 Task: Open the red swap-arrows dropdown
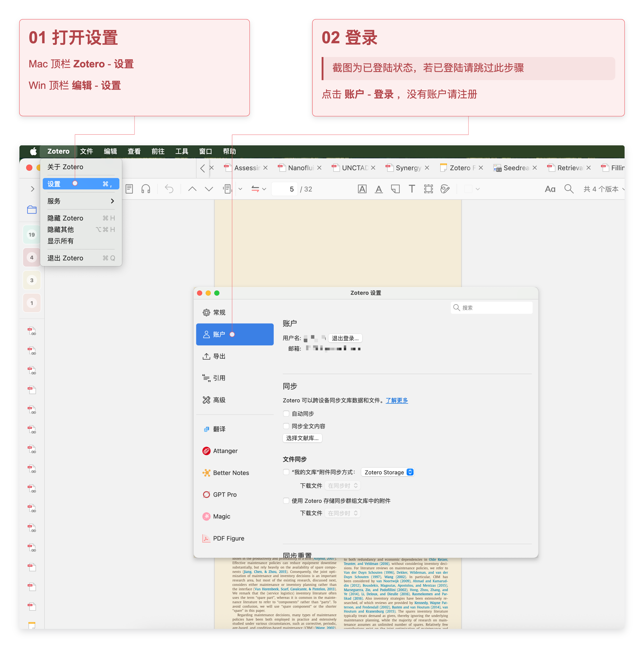[x=259, y=189]
